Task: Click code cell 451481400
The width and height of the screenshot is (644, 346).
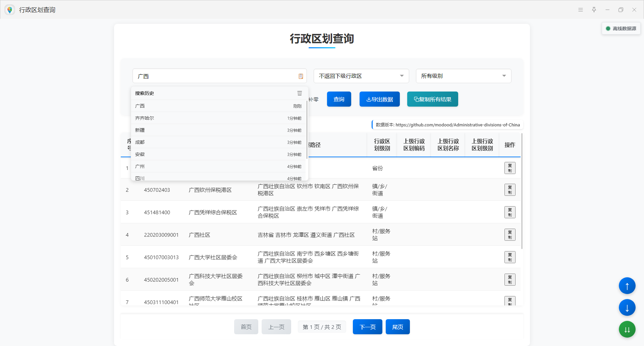Action: [x=157, y=213]
